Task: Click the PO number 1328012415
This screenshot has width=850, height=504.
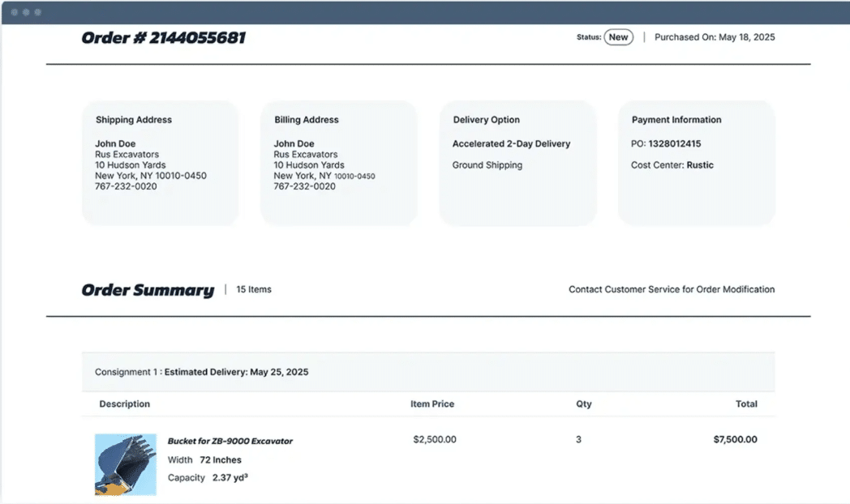Action: 674,144
